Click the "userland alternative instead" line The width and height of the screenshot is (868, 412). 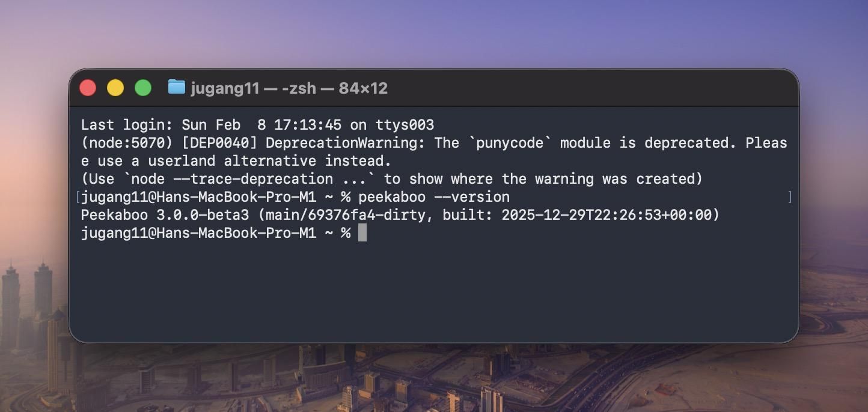tap(269, 161)
